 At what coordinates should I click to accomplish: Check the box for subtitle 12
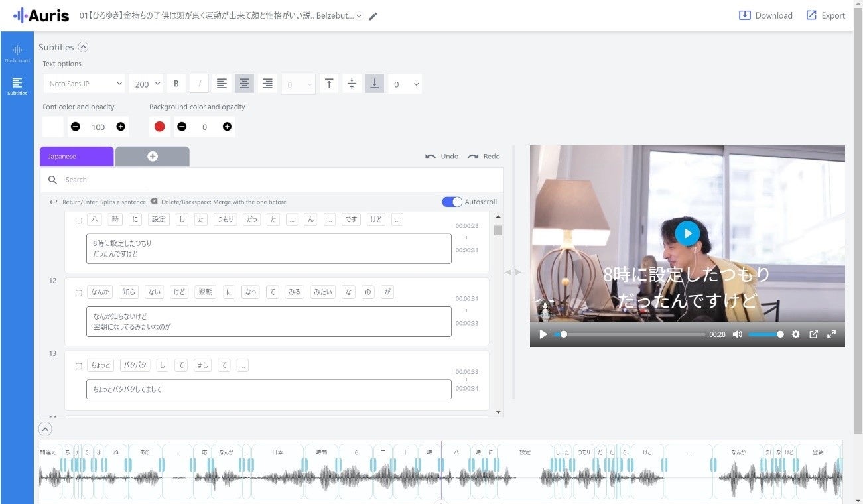point(79,292)
